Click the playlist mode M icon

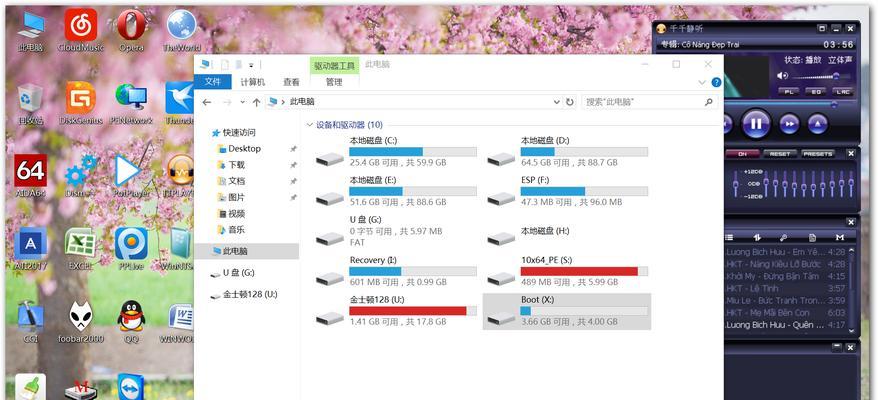point(840,238)
